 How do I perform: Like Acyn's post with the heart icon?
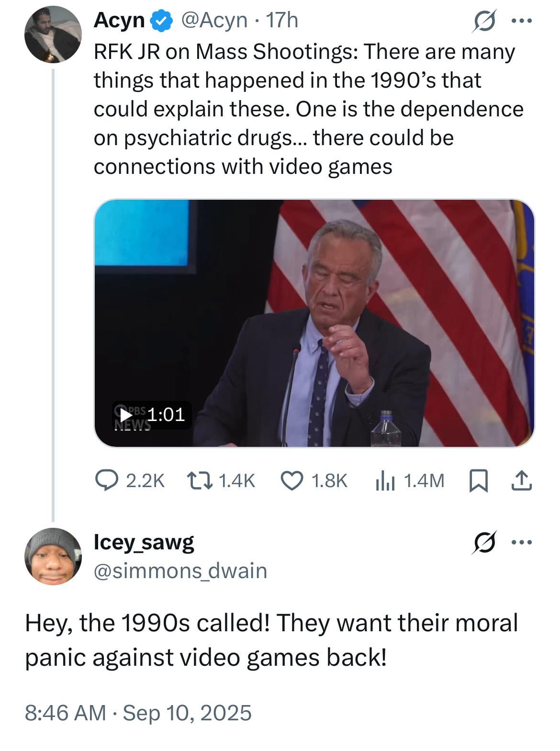[x=314, y=480]
